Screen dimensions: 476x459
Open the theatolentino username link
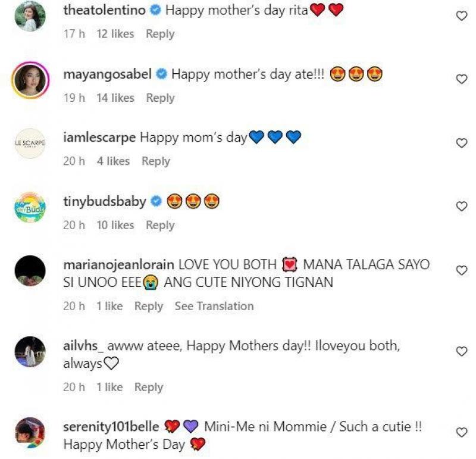click(x=104, y=10)
